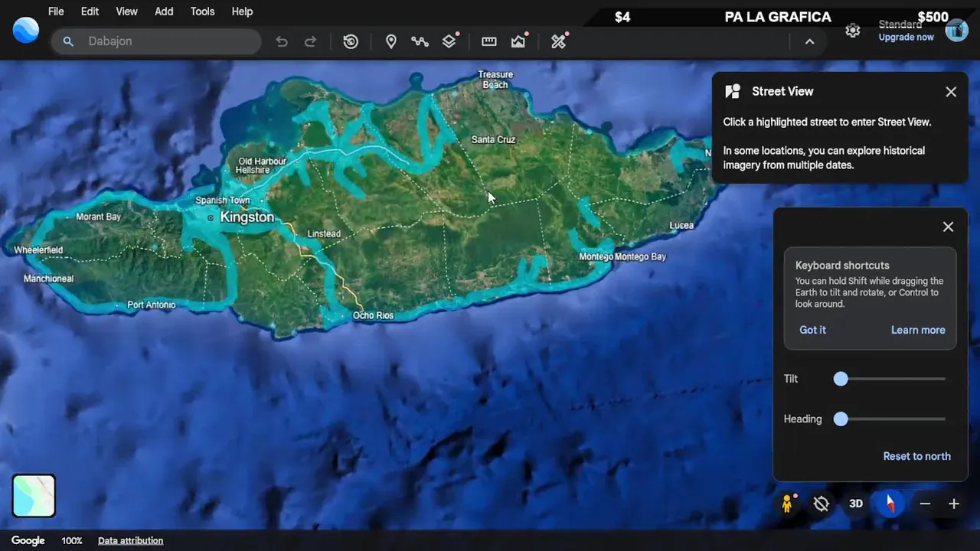The image size is (980, 551).
Task: Click the compass north arrow
Action: [890, 504]
